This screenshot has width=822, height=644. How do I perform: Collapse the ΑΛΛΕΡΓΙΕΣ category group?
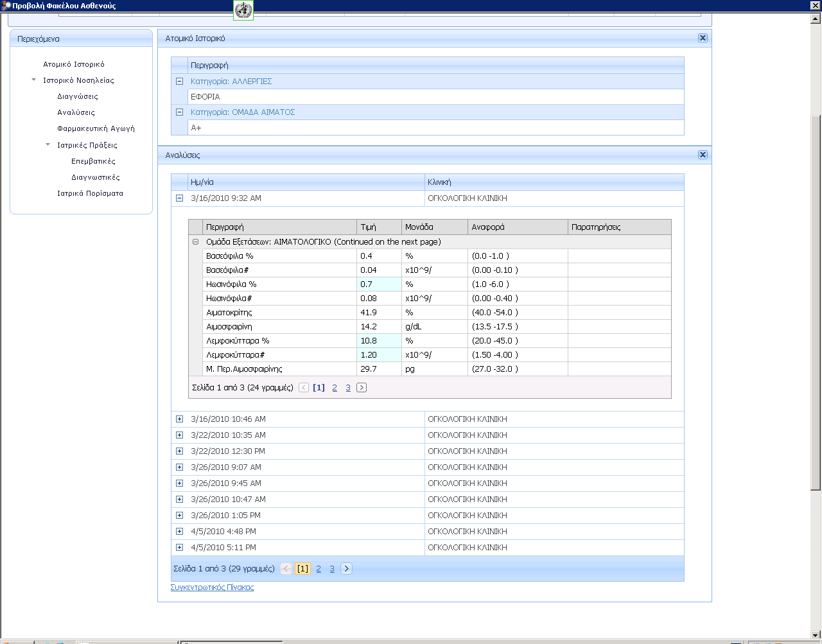(179, 82)
